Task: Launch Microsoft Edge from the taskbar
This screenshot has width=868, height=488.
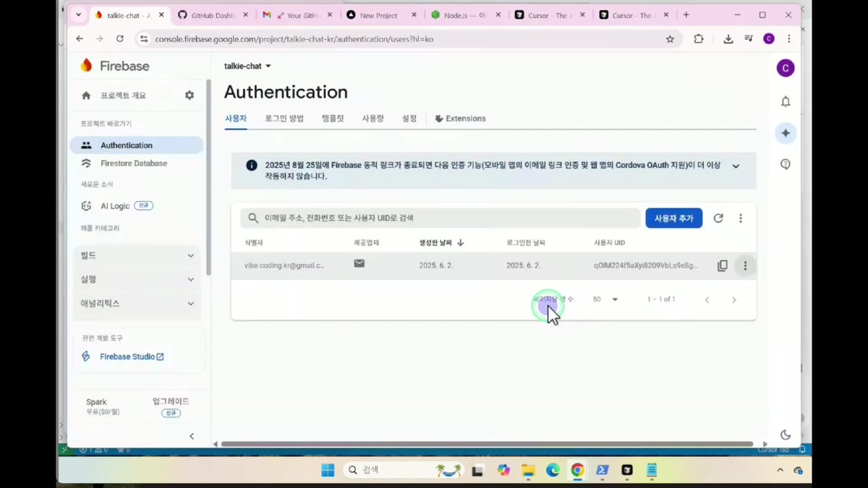Action: coord(553,471)
